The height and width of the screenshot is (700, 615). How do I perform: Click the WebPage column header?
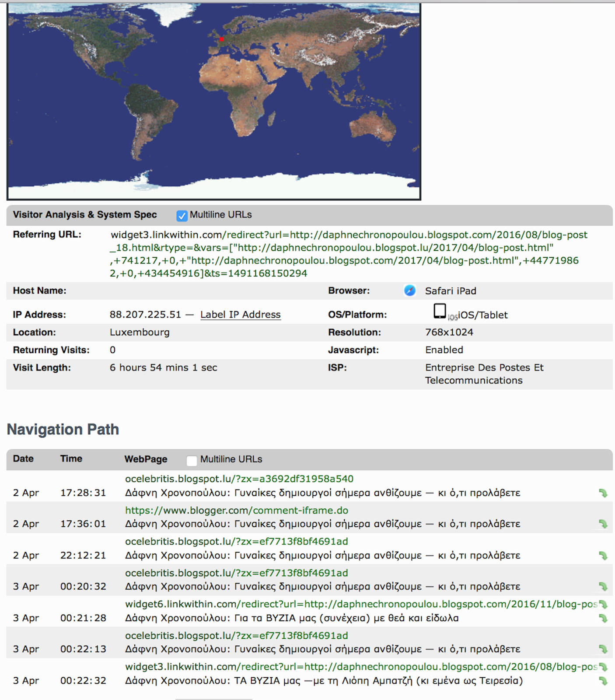coord(146,459)
